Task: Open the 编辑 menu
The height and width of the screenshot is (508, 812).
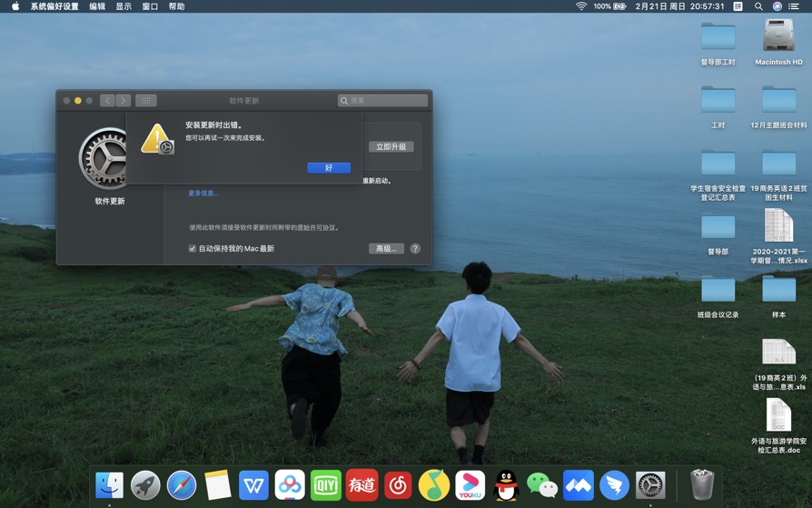Action: (x=97, y=6)
